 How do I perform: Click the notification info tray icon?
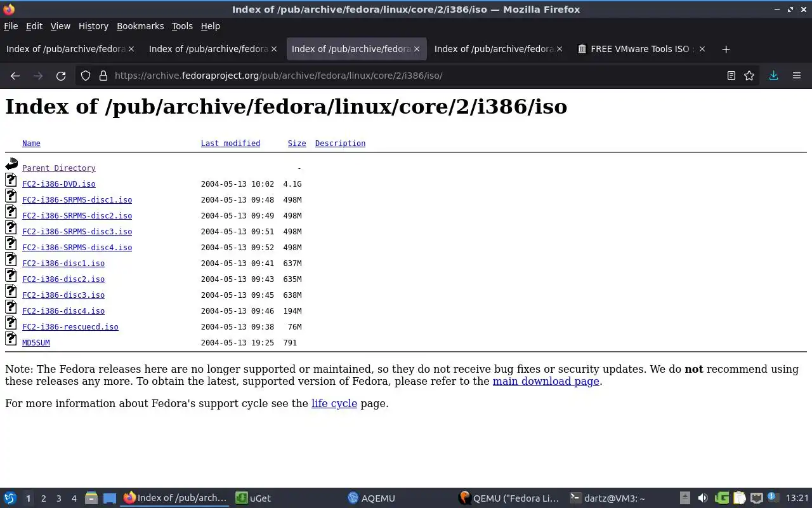tap(773, 498)
